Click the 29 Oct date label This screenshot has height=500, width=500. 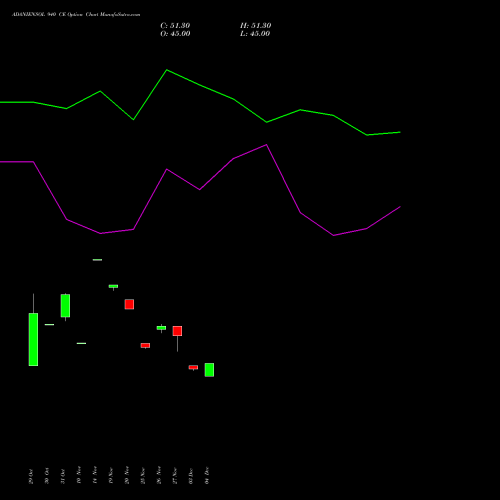coord(31,476)
